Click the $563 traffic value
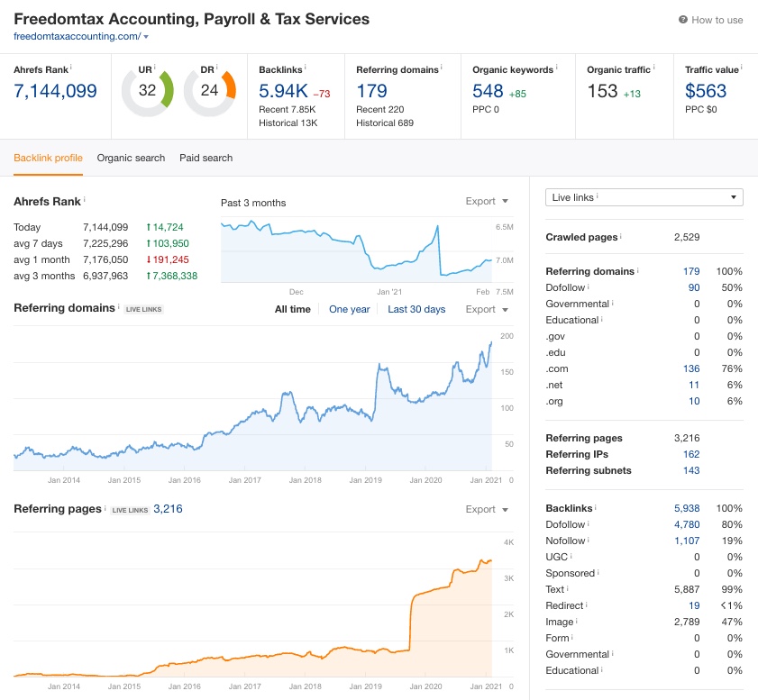The image size is (758, 700). click(x=706, y=91)
